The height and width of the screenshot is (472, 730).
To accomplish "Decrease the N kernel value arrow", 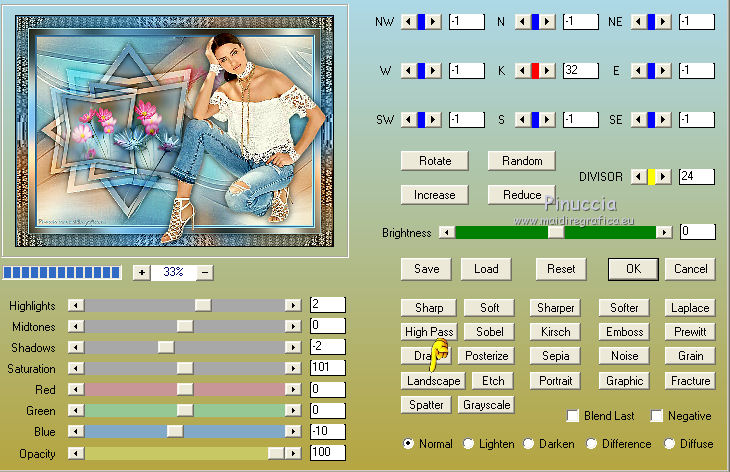I will pos(522,21).
